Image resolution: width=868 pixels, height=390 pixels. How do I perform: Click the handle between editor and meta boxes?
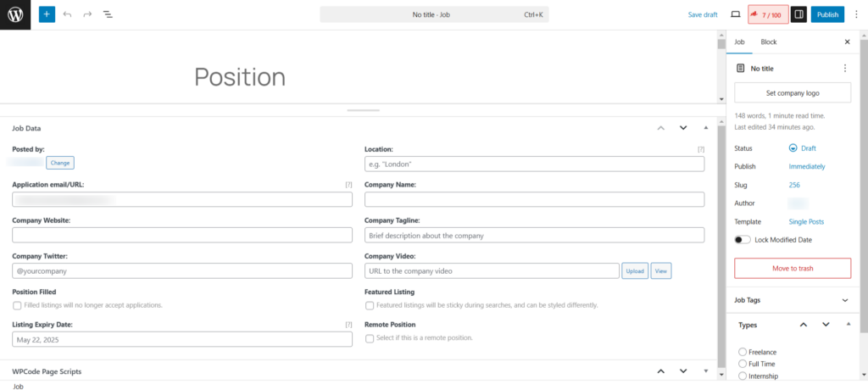(x=363, y=110)
